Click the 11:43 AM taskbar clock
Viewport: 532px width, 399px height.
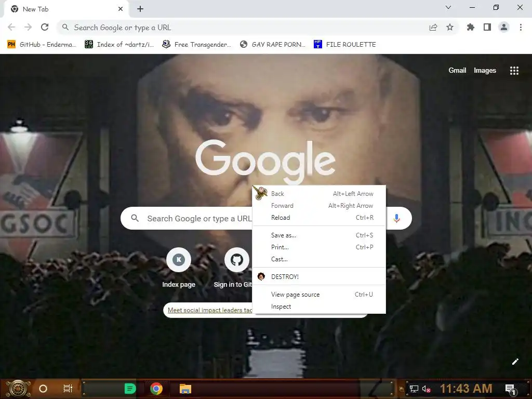click(x=466, y=389)
